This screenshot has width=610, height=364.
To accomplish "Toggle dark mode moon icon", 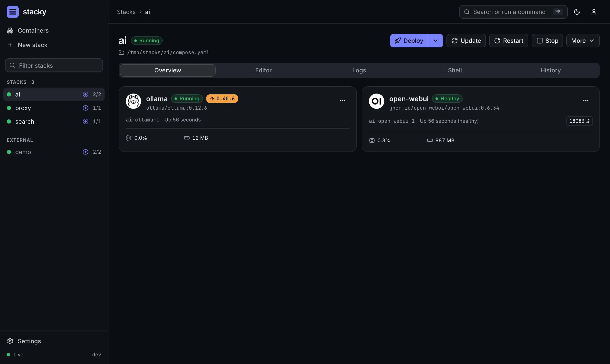I will [x=577, y=12].
